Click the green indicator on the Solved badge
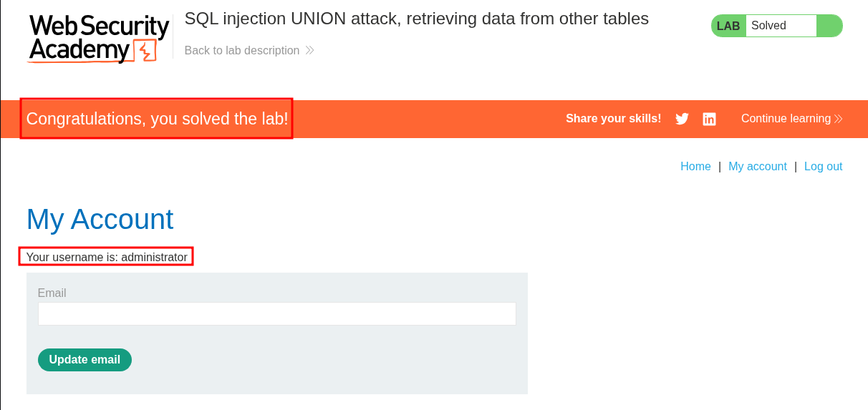The image size is (868, 410). [829, 26]
